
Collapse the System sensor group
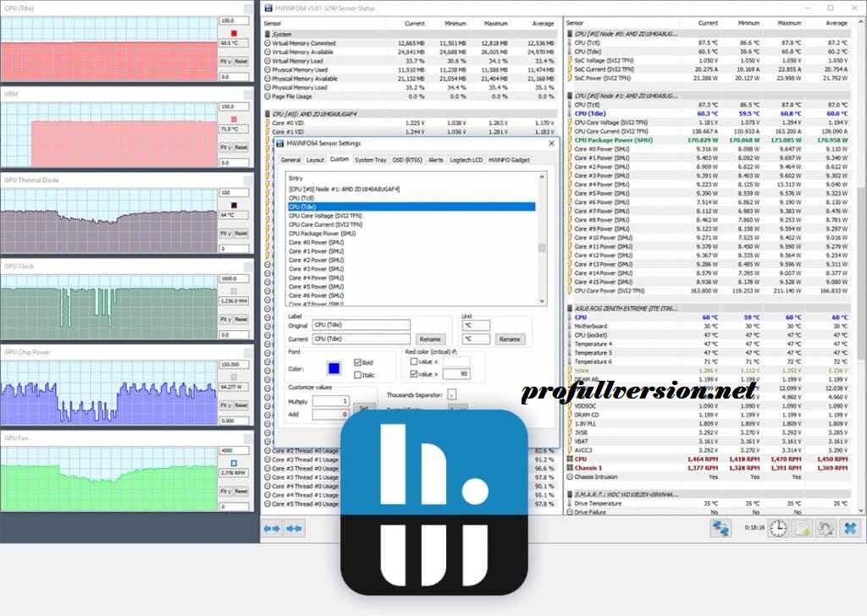(268, 32)
